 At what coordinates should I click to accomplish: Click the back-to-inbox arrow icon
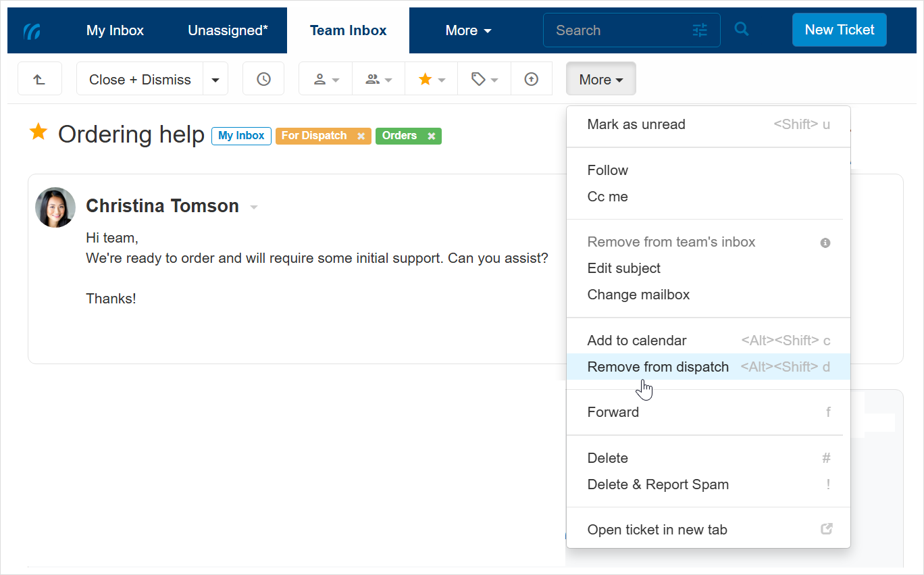click(39, 78)
